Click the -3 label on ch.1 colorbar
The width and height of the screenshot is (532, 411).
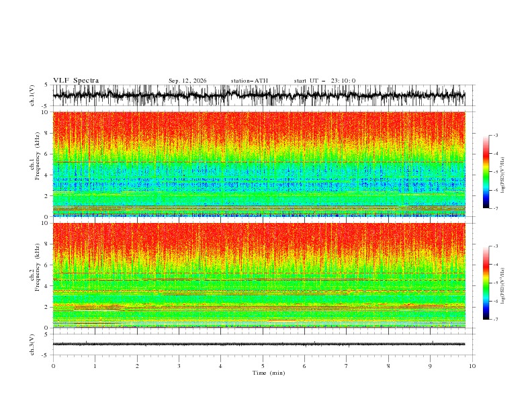[496, 135]
